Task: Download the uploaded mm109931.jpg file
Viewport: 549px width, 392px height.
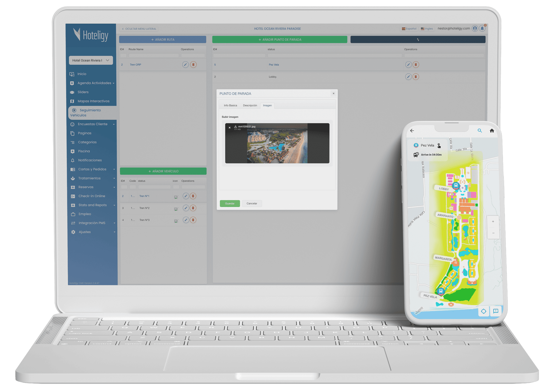Action: point(236,126)
